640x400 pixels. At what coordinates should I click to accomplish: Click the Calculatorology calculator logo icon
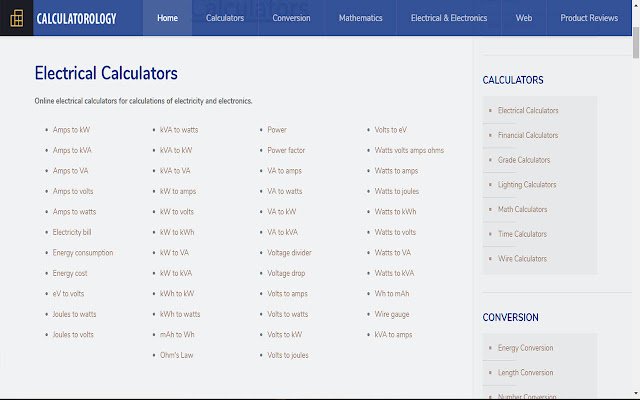[16, 18]
